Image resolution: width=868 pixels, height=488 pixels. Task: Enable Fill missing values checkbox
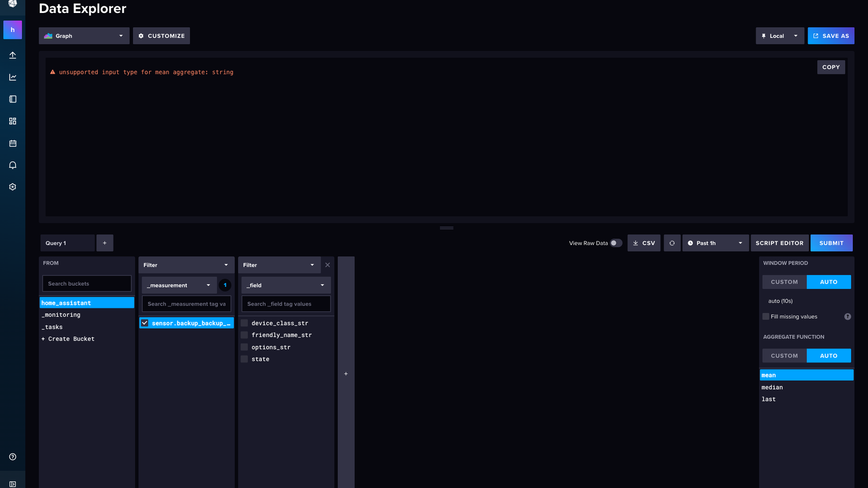pyautogui.click(x=766, y=317)
